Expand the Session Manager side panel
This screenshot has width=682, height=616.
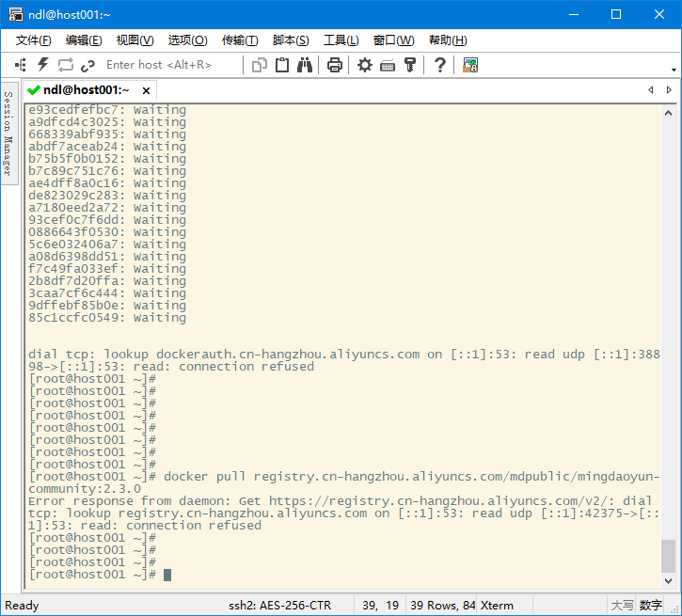[x=8, y=133]
